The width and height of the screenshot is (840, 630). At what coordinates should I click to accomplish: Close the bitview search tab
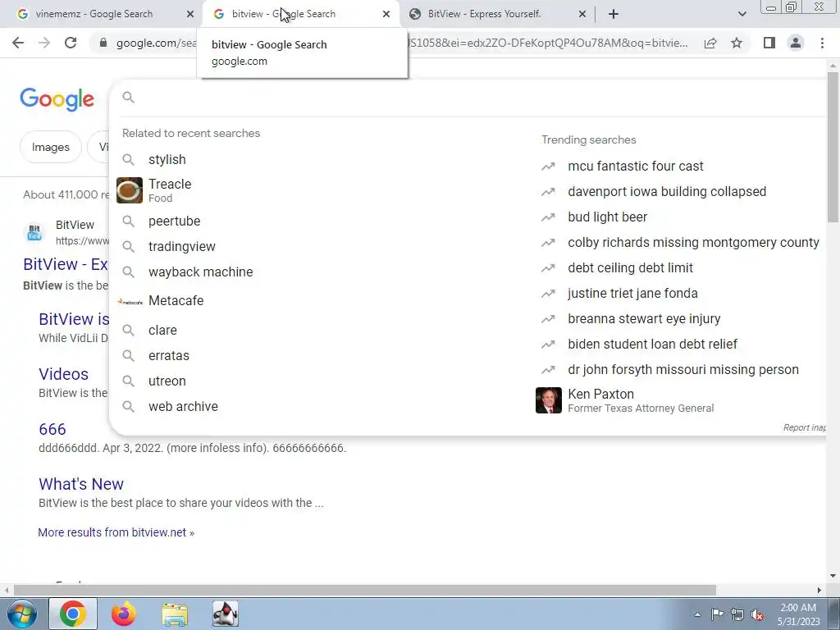(386, 14)
